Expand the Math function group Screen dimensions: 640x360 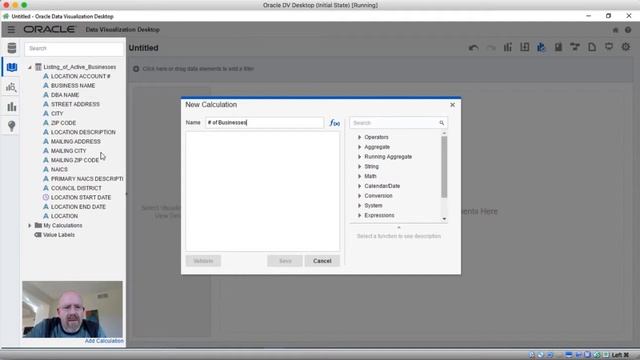tap(360, 176)
